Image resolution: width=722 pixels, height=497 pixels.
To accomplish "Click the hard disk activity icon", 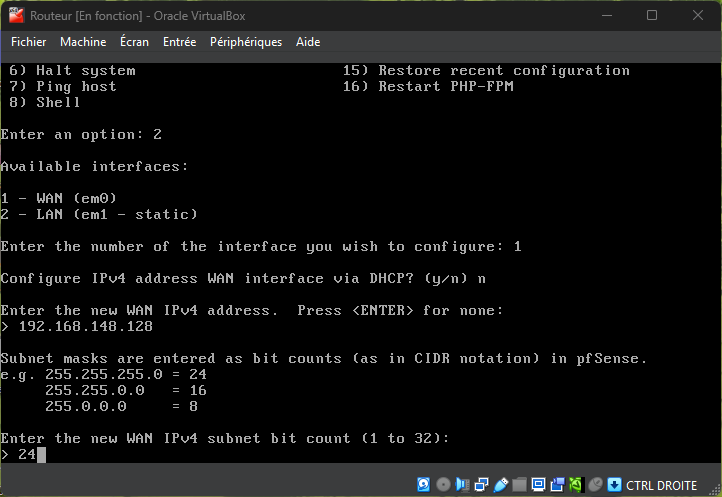I will (424, 485).
